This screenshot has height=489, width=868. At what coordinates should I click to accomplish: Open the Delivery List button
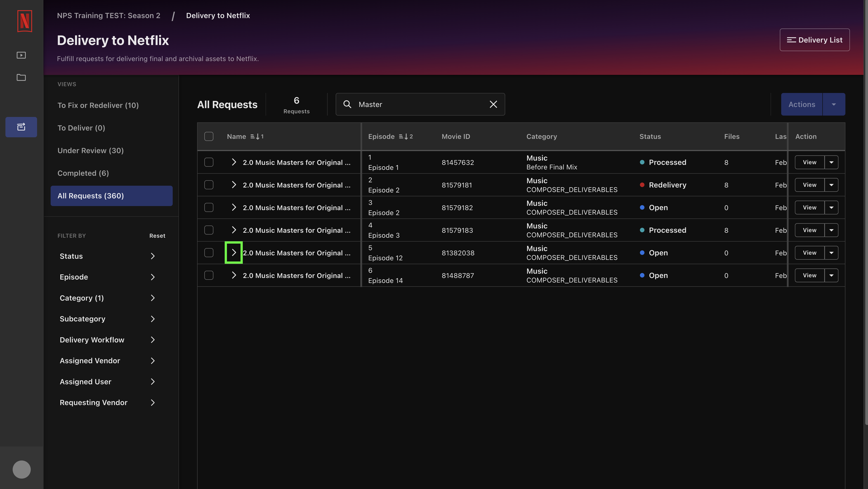814,40
